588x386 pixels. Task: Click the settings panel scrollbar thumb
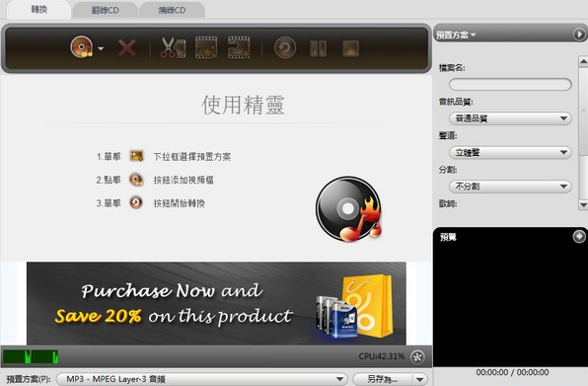point(583,111)
